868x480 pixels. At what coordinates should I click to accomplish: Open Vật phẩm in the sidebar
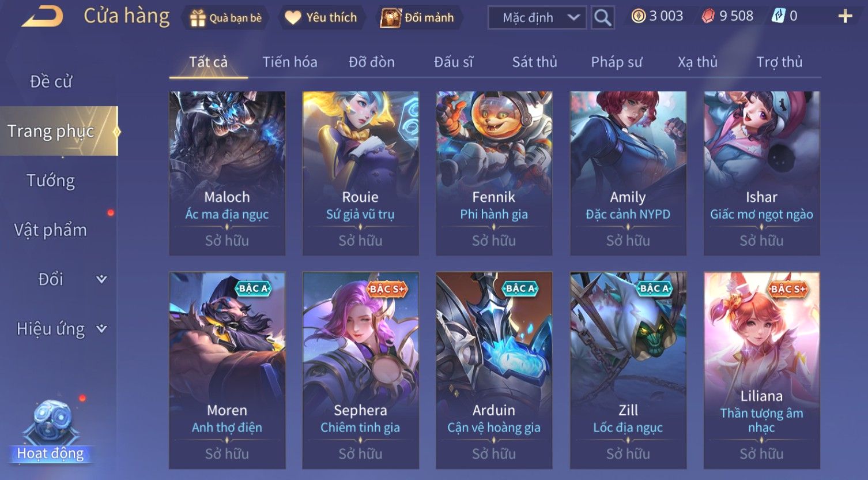(51, 230)
